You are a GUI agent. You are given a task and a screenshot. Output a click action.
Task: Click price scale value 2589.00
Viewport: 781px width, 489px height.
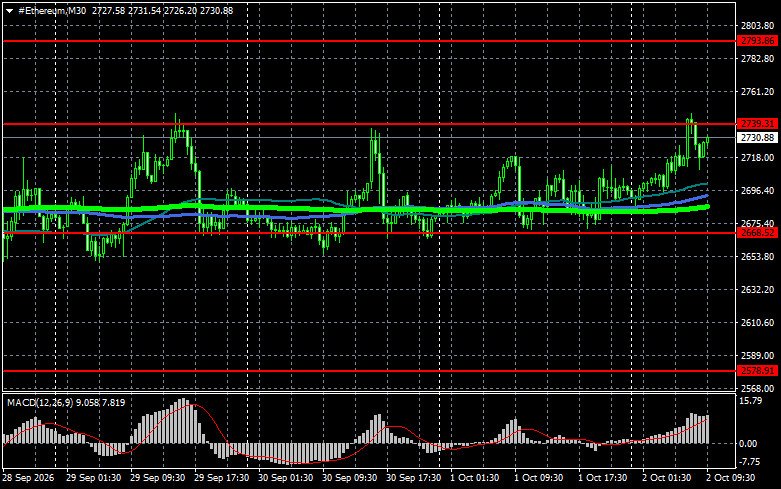point(758,356)
